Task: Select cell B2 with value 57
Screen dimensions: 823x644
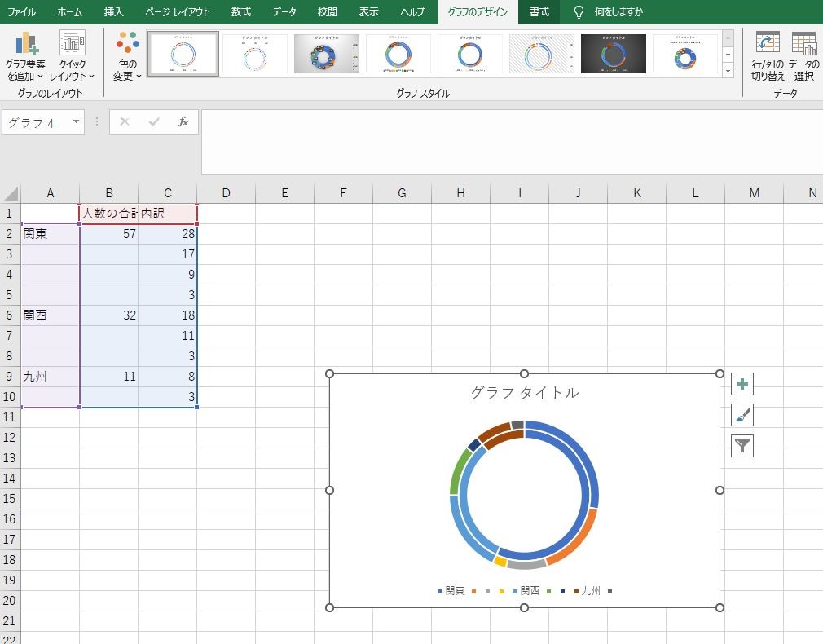Action: point(109,234)
